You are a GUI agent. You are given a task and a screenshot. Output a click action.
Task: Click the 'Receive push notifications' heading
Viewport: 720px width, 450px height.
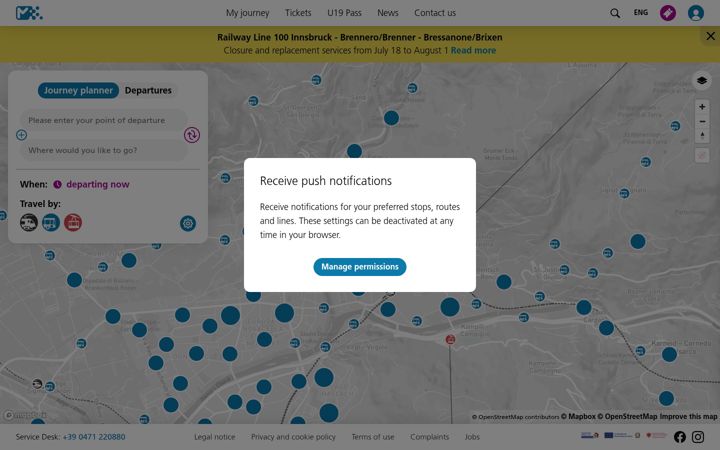326,181
